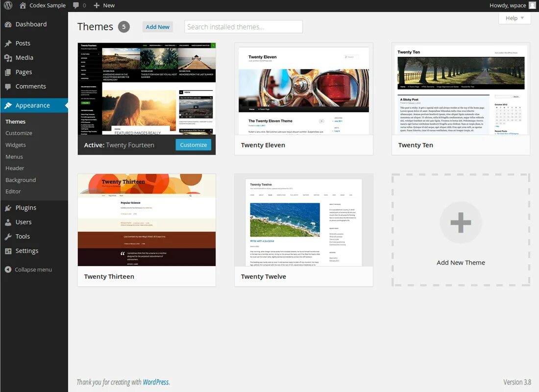539x392 pixels.
Task: Click the Collapse menu arrow icon
Action: [x=8, y=269]
